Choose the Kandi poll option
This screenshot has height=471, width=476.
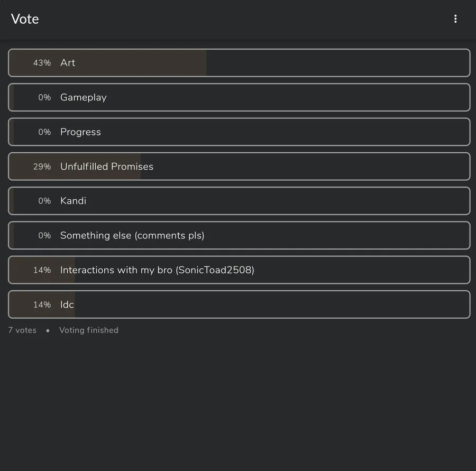point(239,201)
